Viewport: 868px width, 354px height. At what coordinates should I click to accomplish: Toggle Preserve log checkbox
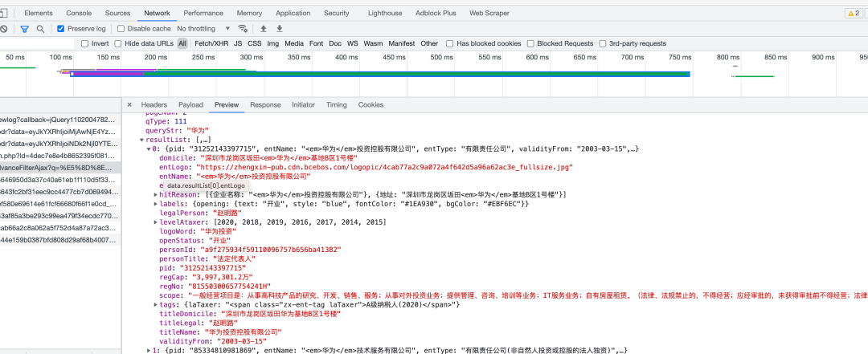61,29
